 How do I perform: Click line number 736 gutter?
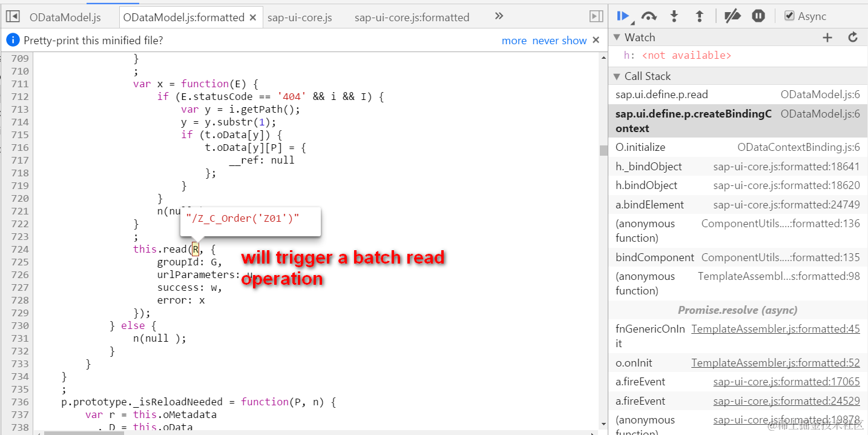[20, 402]
